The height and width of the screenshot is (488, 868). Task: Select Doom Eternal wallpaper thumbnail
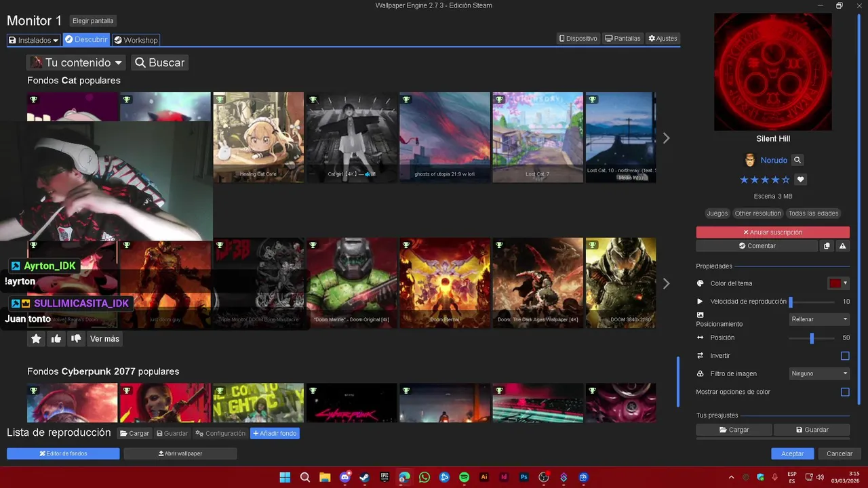(444, 283)
